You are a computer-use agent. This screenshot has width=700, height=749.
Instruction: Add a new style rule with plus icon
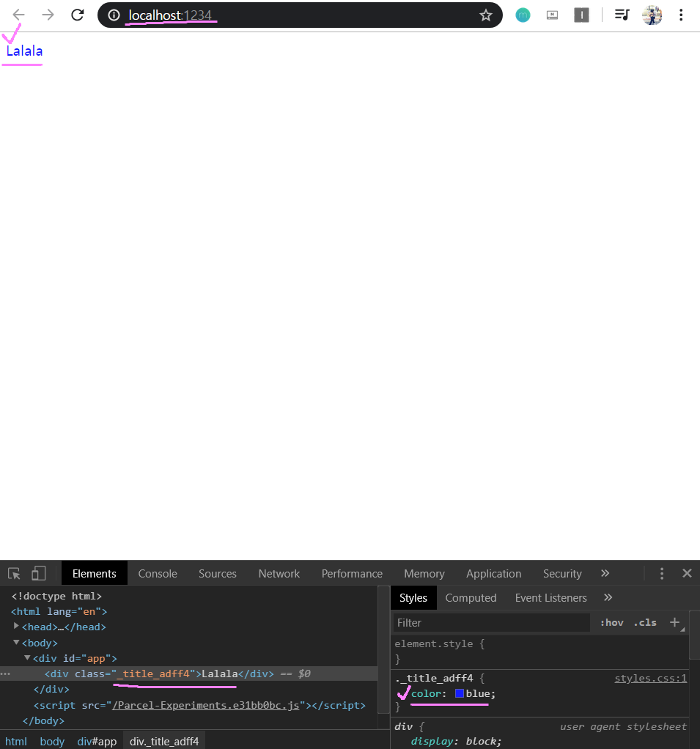[x=674, y=622]
